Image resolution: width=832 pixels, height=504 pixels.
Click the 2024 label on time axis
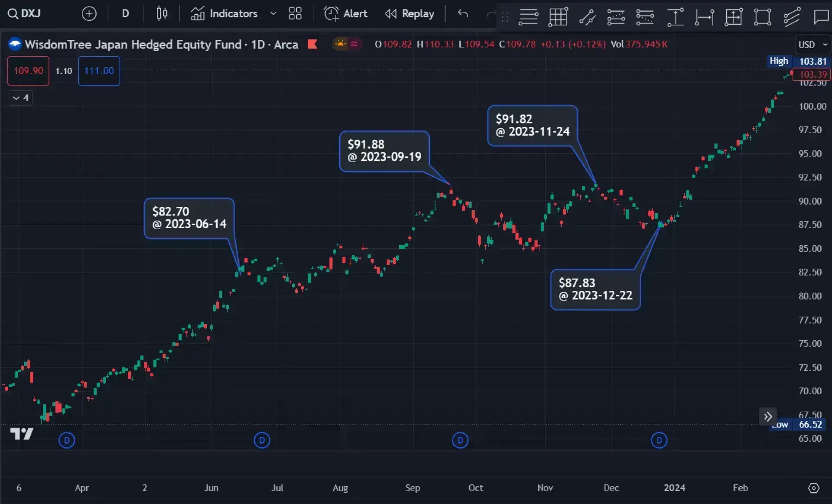[674, 488]
